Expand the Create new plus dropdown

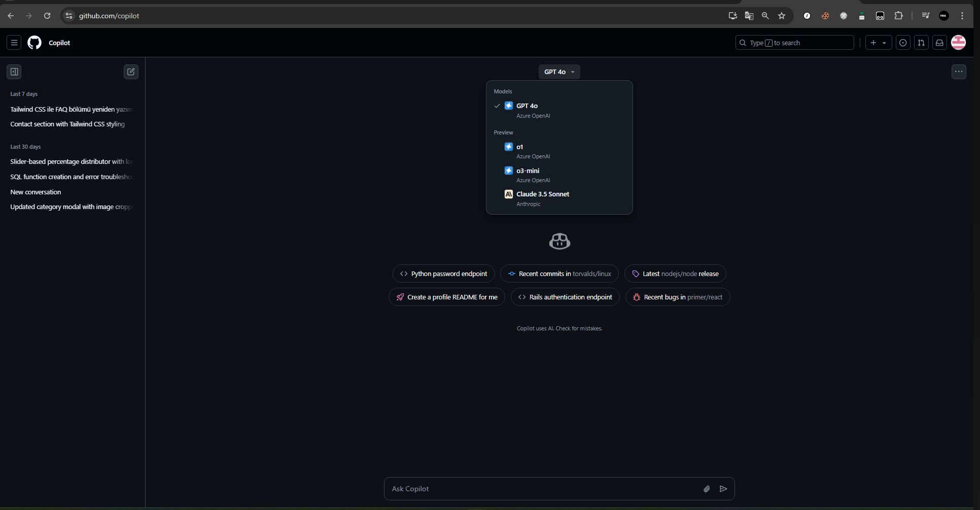click(x=879, y=43)
